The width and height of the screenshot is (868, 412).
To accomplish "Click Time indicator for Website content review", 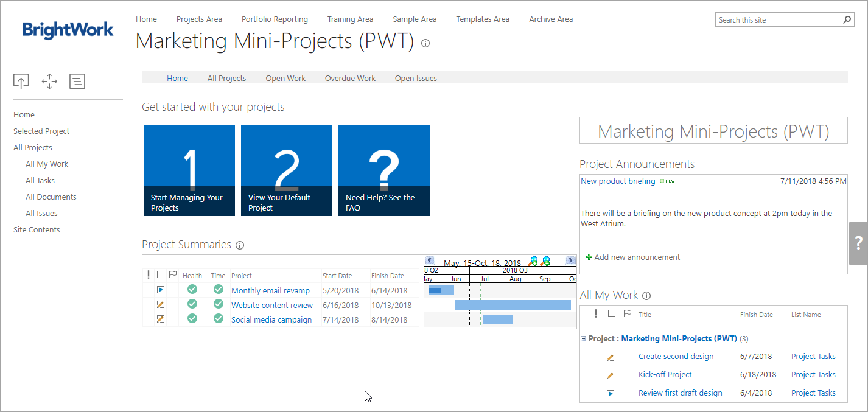I will tap(219, 304).
